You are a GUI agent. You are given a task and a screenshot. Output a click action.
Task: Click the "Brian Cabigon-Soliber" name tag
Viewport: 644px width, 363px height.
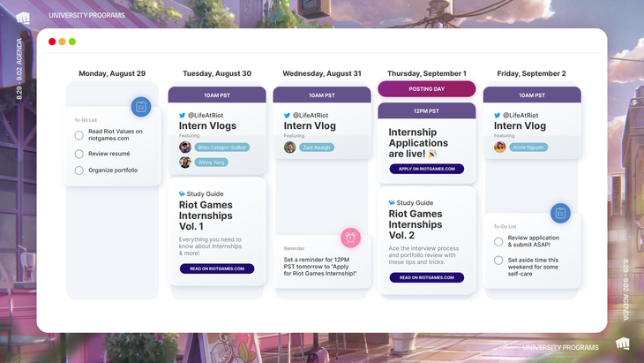point(222,147)
